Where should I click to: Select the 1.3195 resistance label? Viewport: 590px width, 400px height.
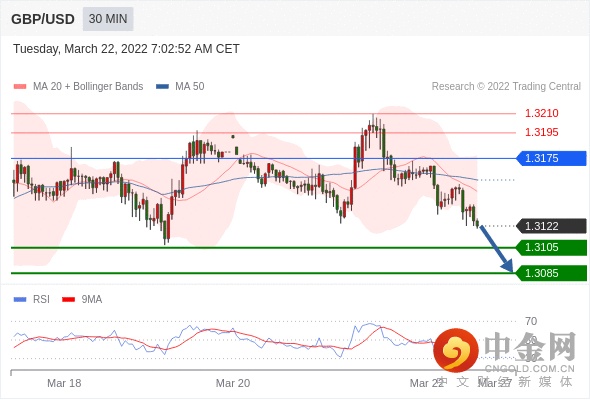(x=541, y=132)
